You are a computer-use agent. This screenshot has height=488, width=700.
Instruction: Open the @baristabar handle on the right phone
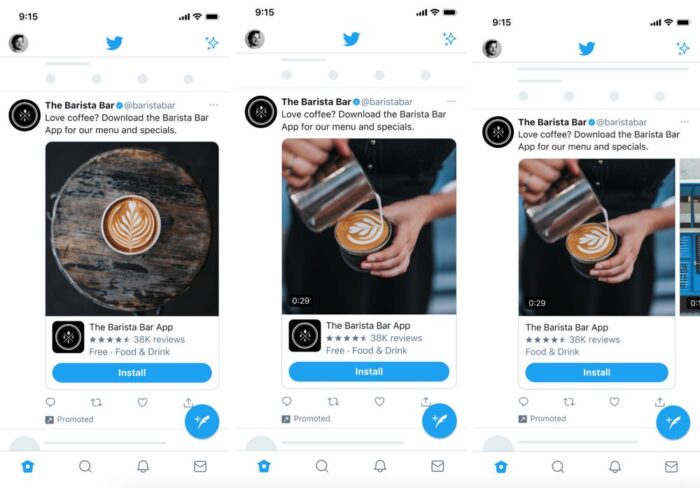[x=621, y=122]
